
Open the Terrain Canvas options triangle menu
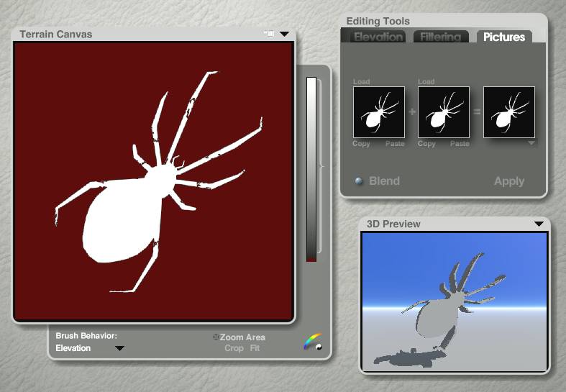click(x=285, y=34)
